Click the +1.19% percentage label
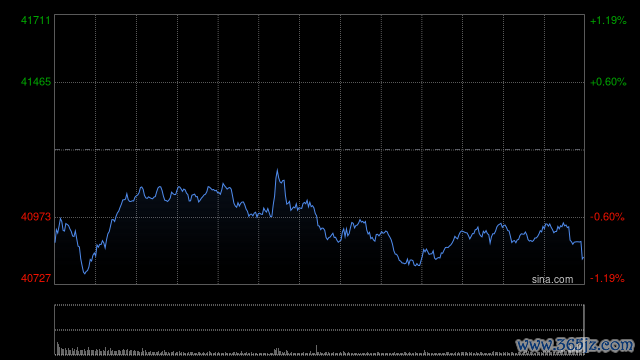Viewport: 640px width, 360px height. click(608, 20)
